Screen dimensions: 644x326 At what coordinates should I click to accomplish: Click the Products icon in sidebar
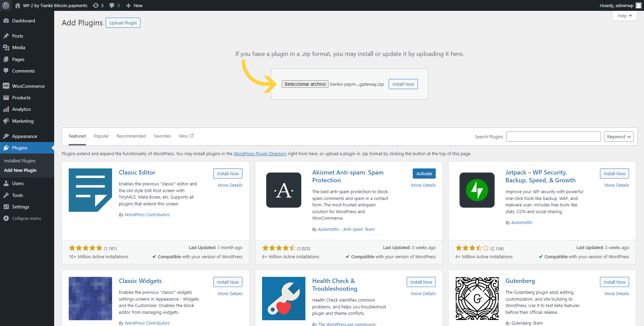tap(6, 98)
